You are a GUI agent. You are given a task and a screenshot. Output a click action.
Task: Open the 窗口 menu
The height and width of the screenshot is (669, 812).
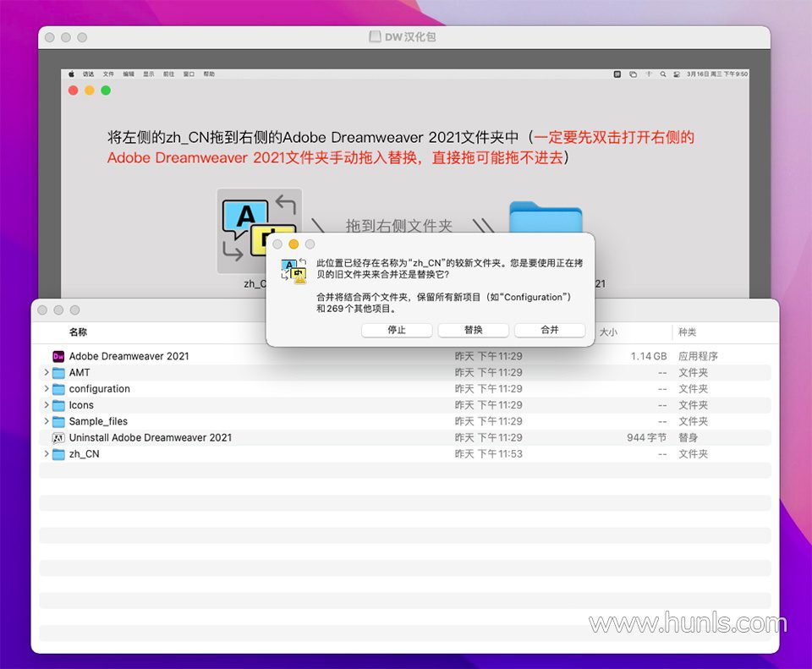[x=189, y=74]
